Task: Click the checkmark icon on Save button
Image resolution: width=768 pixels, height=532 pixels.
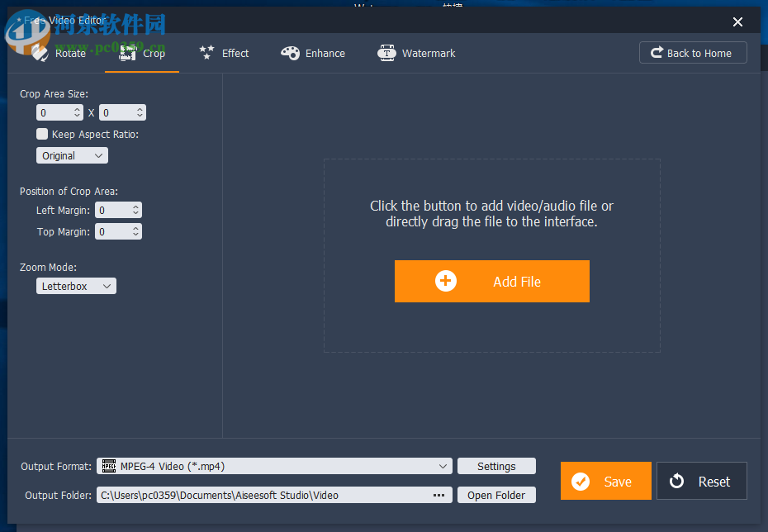Action: [581, 481]
